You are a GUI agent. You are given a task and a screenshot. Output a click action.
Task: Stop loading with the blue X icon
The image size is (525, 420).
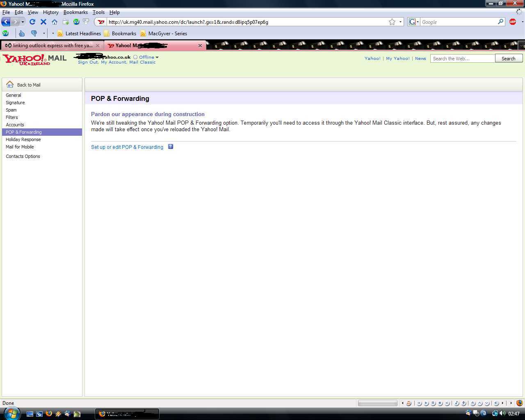click(x=43, y=22)
